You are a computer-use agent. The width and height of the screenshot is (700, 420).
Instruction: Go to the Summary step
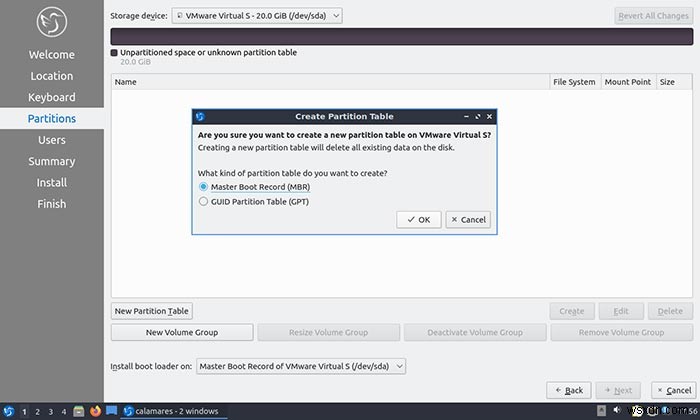[x=52, y=162]
